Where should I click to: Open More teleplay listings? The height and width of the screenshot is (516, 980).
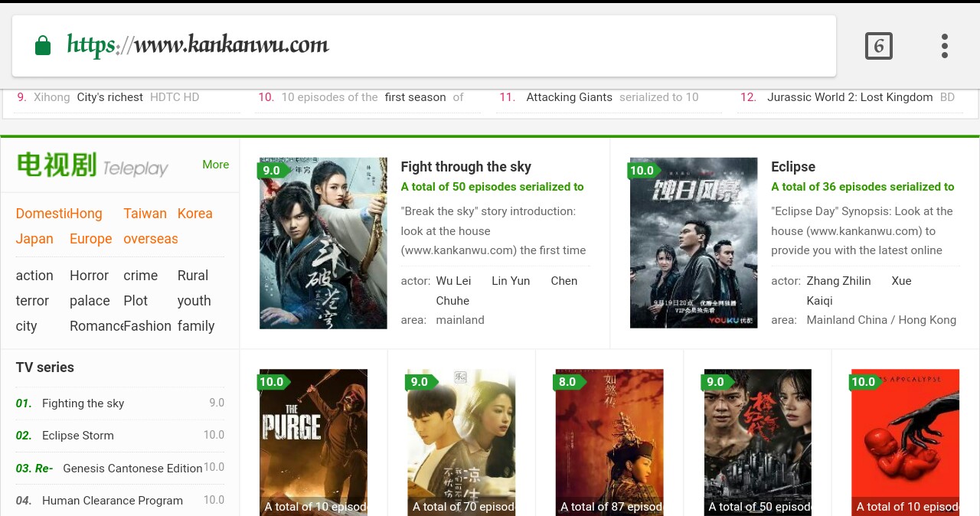(215, 165)
